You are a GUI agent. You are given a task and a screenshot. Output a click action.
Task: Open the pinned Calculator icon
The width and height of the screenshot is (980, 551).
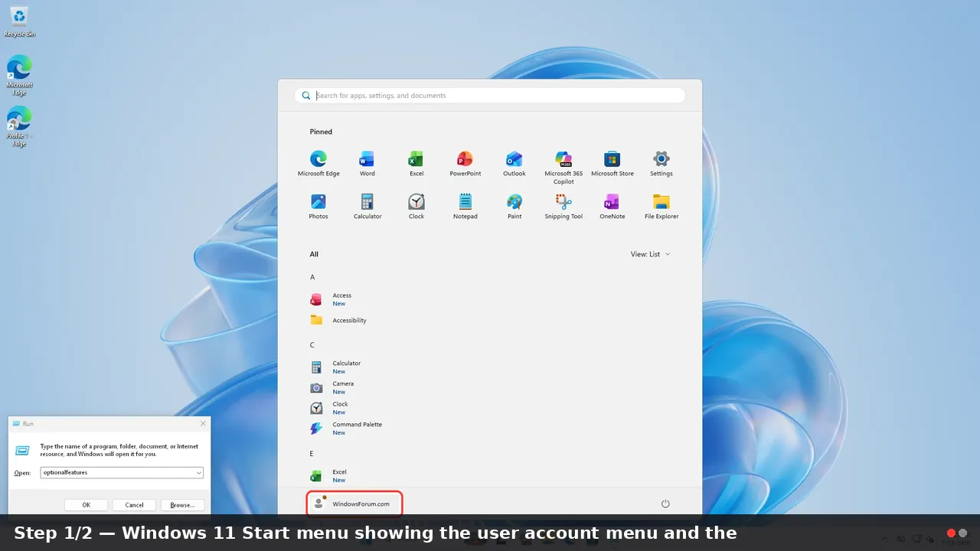click(367, 207)
